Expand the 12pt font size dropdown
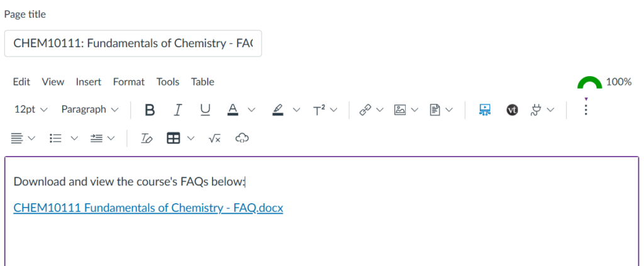The width and height of the screenshot is (644, 266). tap(31, 109)
